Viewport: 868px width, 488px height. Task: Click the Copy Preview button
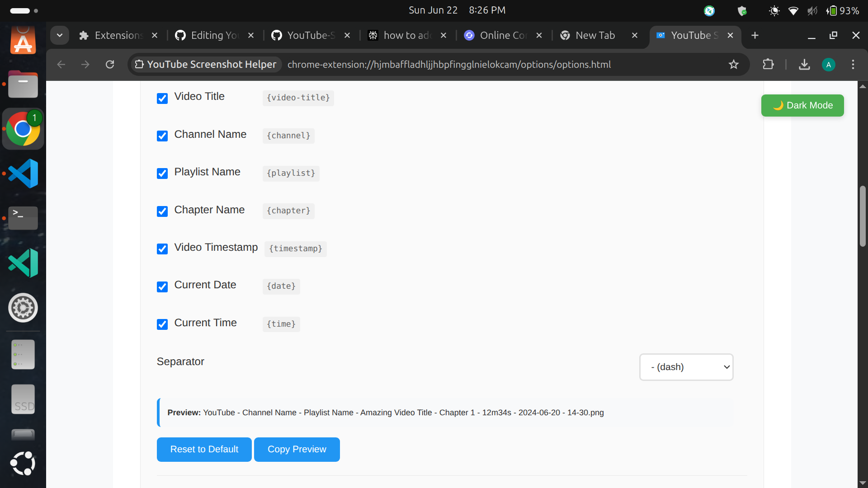(x=297, y=449)
